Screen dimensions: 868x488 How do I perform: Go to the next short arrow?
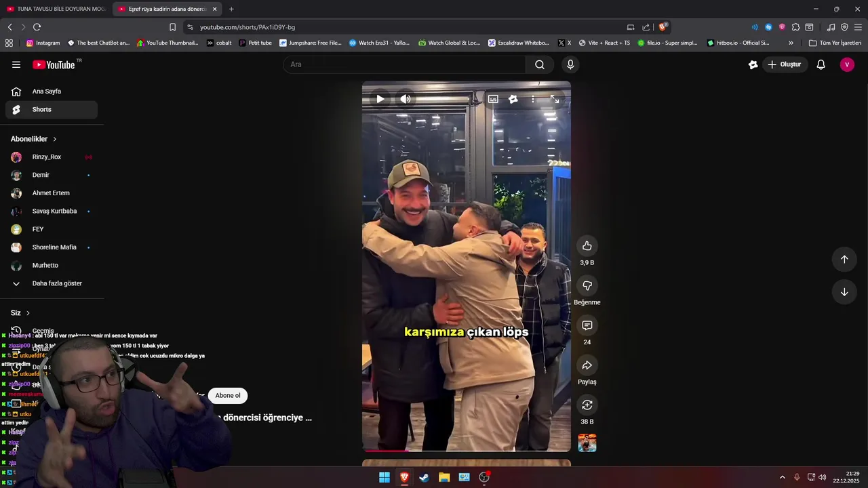(844, 292)
